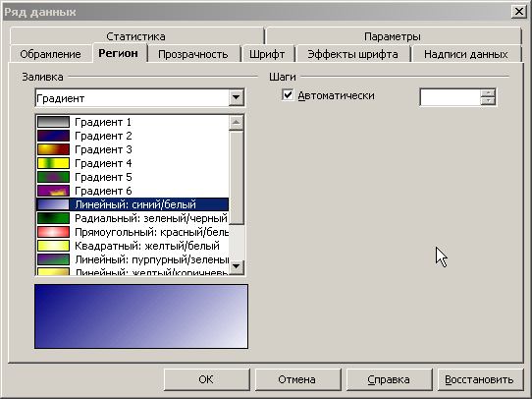The height and width of the screenshot is (399, 532).
Task: Open the Обрамление tab
Action: click(51, 54)
